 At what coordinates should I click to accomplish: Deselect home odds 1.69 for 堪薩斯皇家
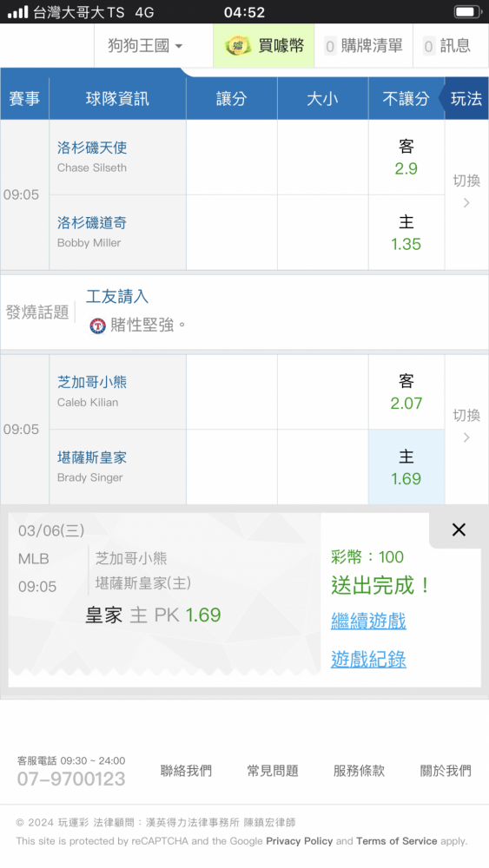[x=406, y=467]
